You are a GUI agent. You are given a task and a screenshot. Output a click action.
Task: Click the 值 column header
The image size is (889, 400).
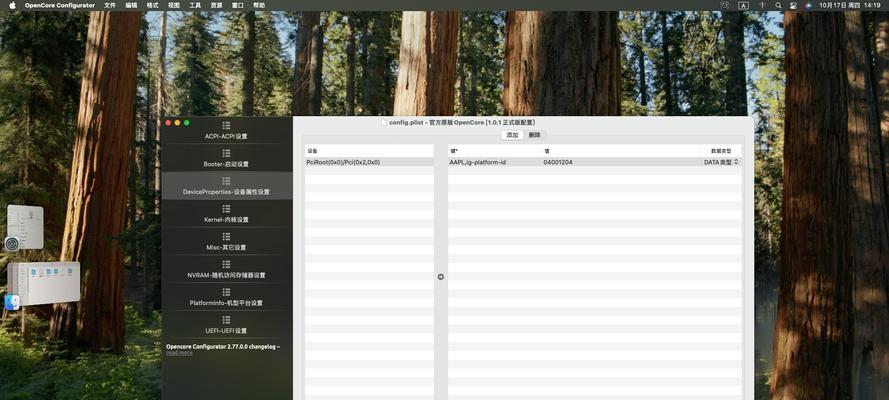click(621, 151)
